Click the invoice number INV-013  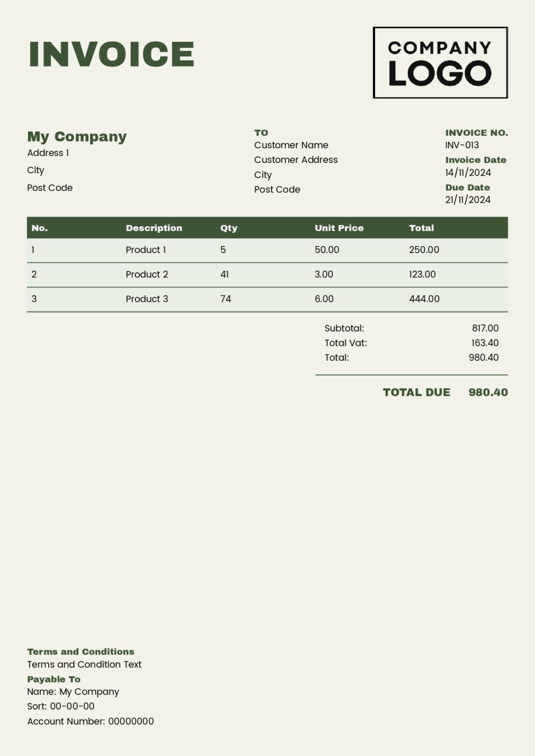(x=462, y=145)
